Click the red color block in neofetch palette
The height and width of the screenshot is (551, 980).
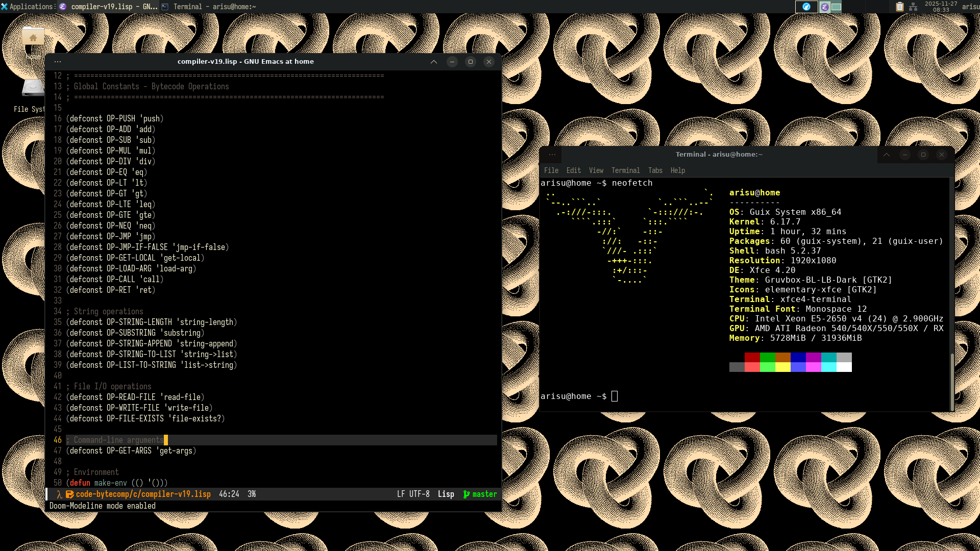pyautogui.click(x=752, y=357)
